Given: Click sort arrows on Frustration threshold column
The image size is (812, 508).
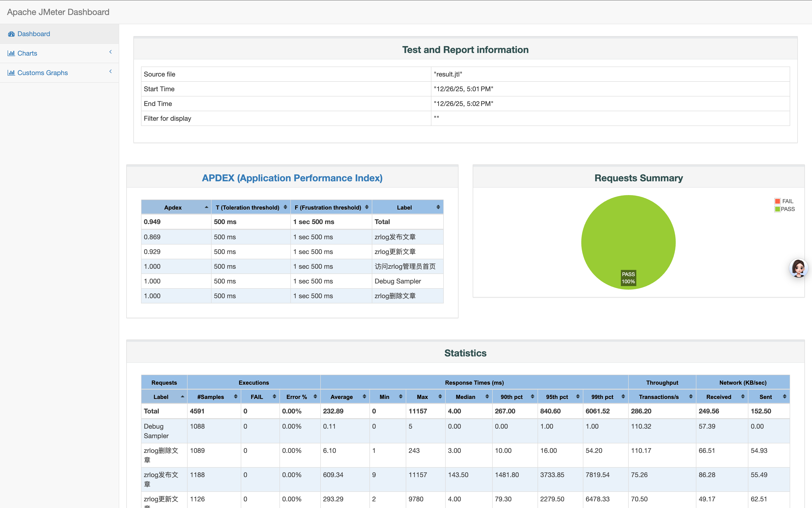Looking at the screenshot, I should point(367,207).
